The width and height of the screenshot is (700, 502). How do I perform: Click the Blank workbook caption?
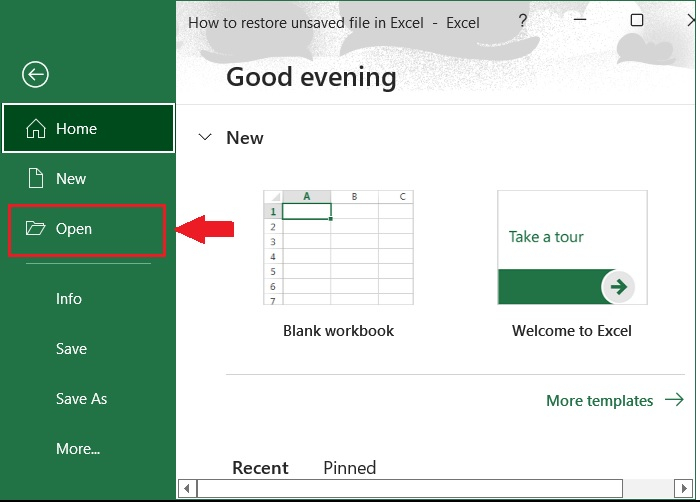click(x=338, y=331)
